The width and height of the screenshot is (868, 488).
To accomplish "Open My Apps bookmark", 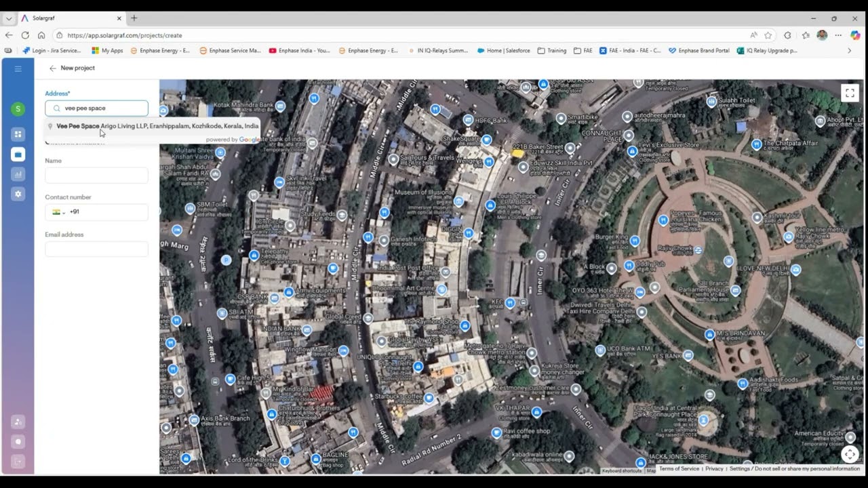I will tap(108, 50).
